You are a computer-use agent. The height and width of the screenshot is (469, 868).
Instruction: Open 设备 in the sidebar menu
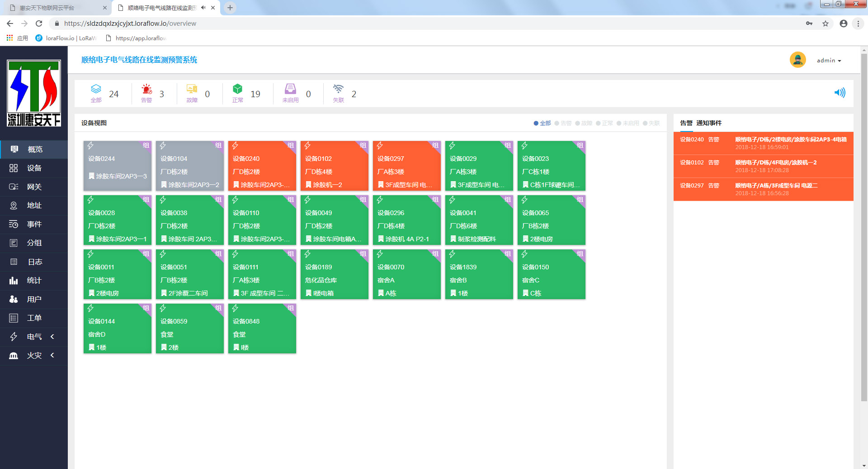[x=34, y=168]
